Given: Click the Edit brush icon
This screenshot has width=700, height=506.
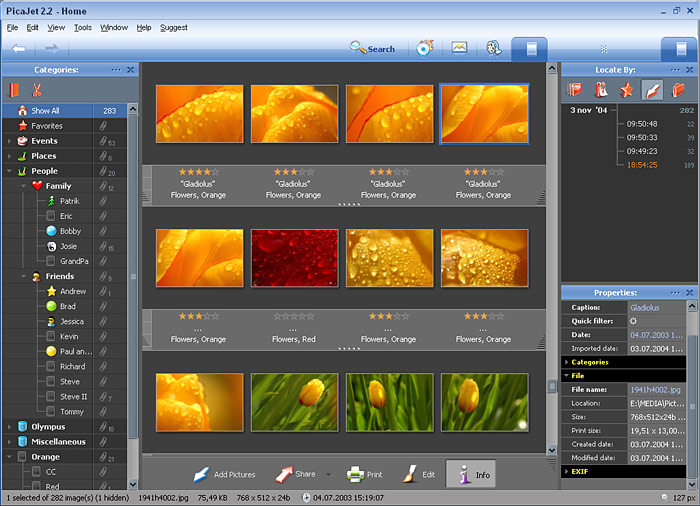Looking at the screenshot, I should [x=410, y=474].
